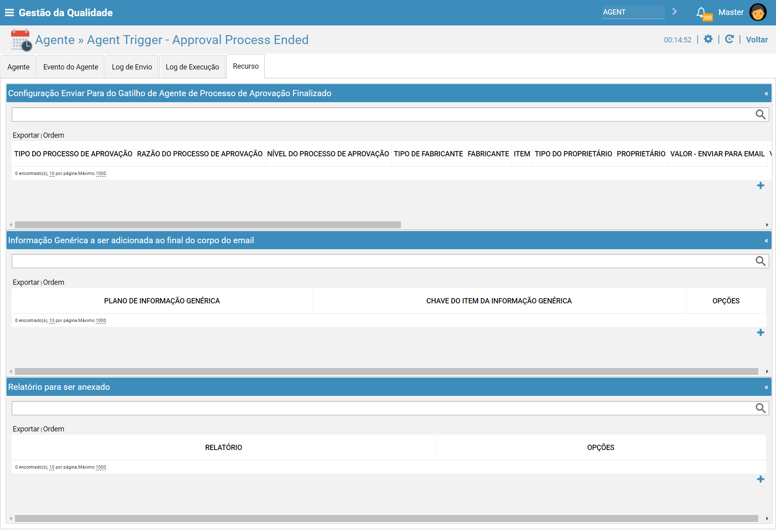This screenshot has width=776, height=532.
Task: Click CHAVE DO ITEM DA INFORMAÇÃO GENÉRICA header
Action: (499, 301)
